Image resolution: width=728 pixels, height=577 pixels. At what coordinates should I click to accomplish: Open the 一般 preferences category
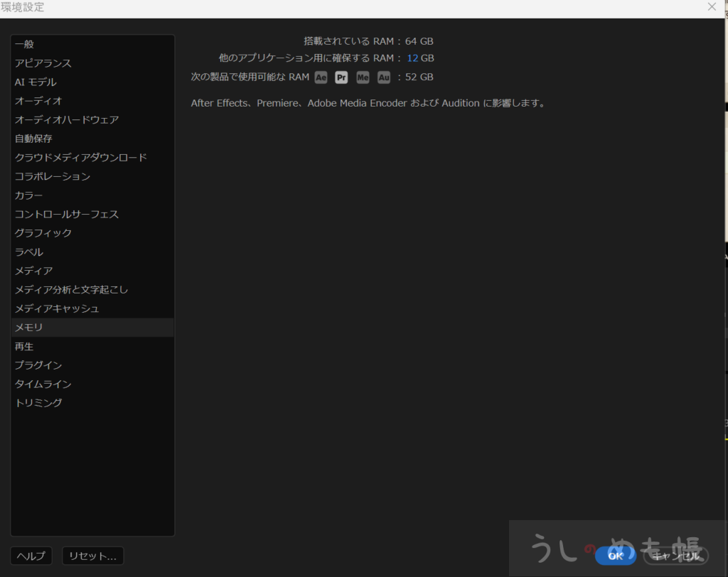click(x=24, y=44)
